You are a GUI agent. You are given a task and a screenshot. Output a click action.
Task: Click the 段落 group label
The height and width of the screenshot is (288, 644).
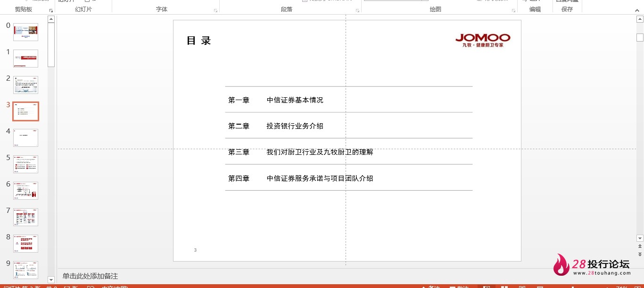[x=287, y=9]
